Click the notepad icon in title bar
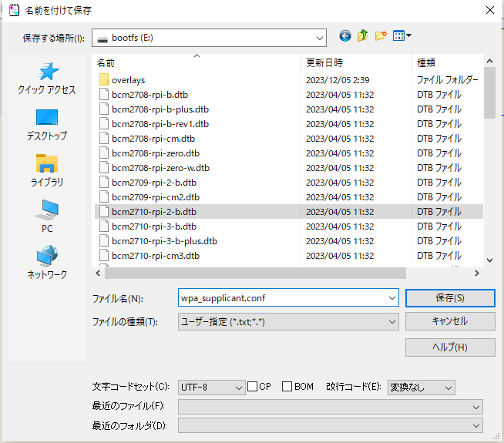The height and width of the screenshot is (443, 504). [14, 10]
